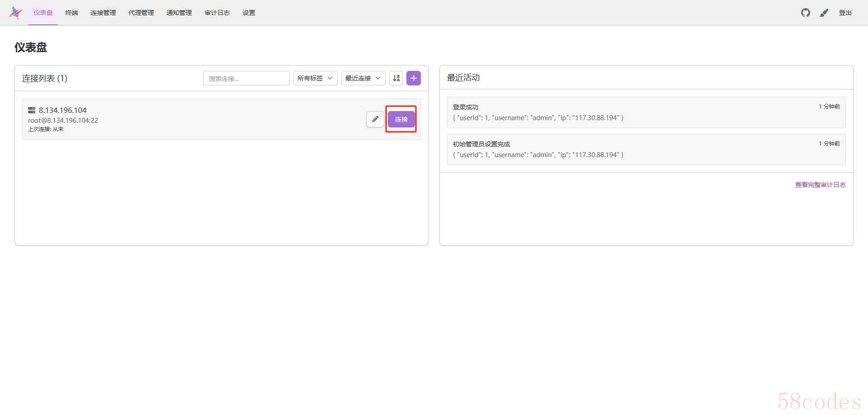The width and height of the screenshot is (868, 415).
Task: Open the theme brush icon
Action: (x=824, y=13)
